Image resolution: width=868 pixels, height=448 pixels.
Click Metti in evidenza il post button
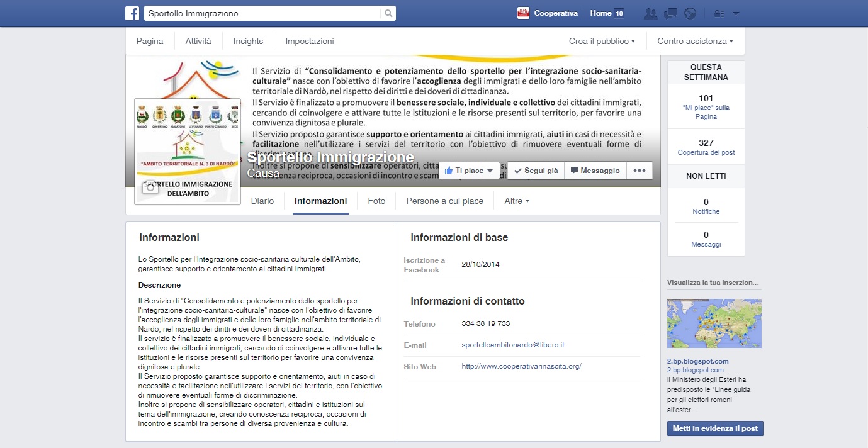pyautogui.click(x=715, y=428)
